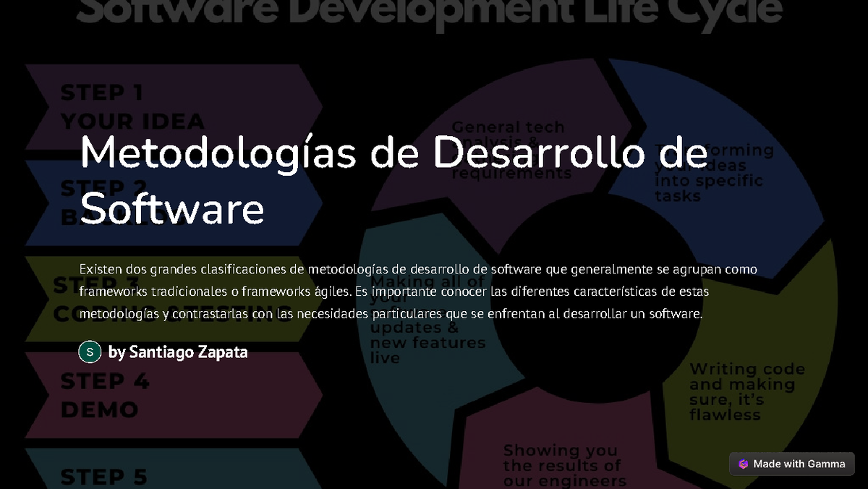The width and height of the screenshot is (868, 489).
Task: Click the author name Santiago Zapata
Action: (x=177, y=352)
